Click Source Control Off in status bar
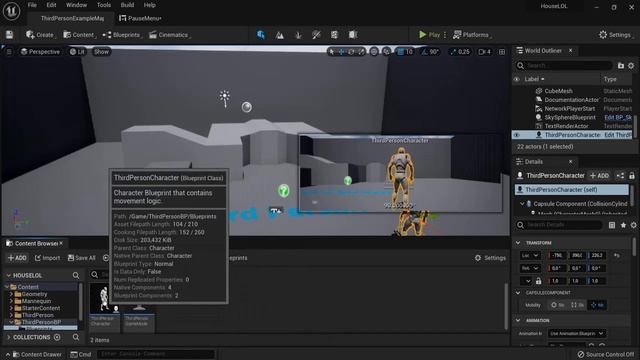 click(x=606, y=354)
